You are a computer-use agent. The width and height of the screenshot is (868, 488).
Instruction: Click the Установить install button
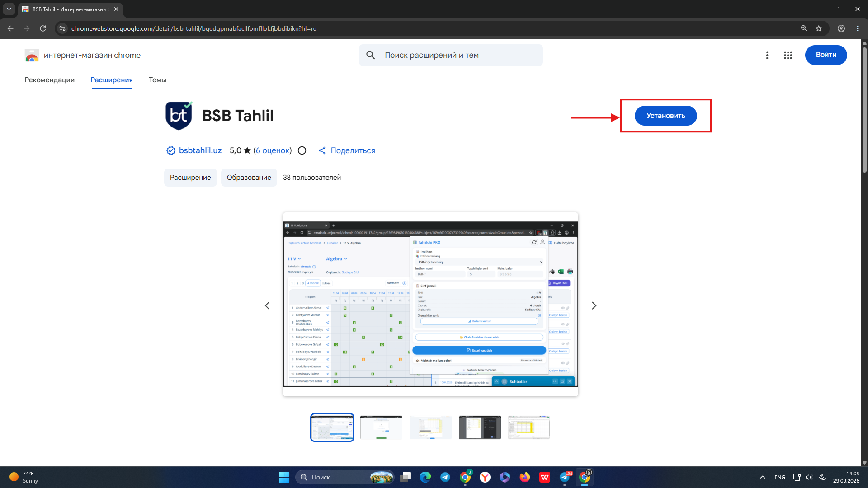click(x=665, y=116)
